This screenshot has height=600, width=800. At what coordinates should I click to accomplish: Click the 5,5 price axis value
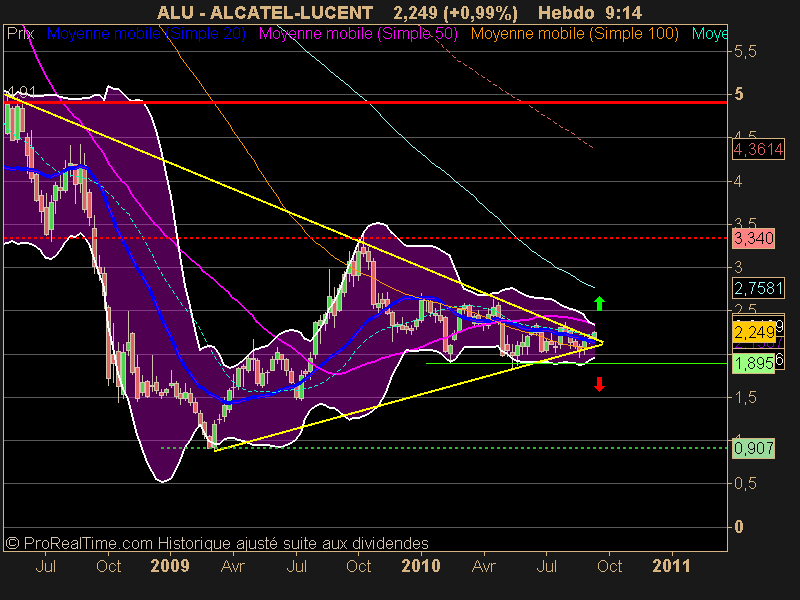(745, 52)
